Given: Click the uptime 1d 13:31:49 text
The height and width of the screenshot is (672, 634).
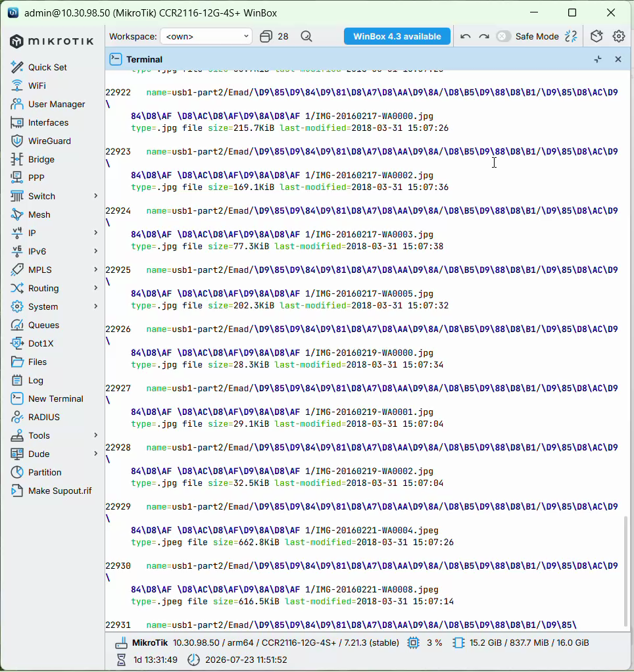Looking at the screenshot, I should coord(155,660).
